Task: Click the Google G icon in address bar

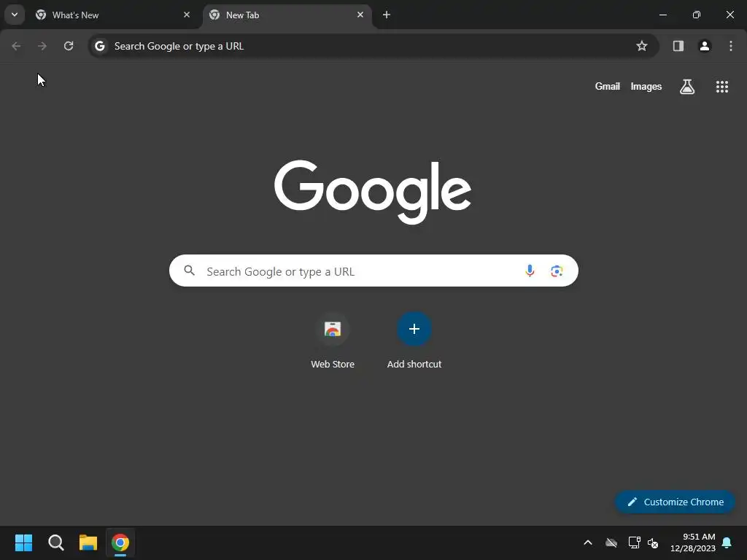Action: pyautogui.click(x=99, y=46)
